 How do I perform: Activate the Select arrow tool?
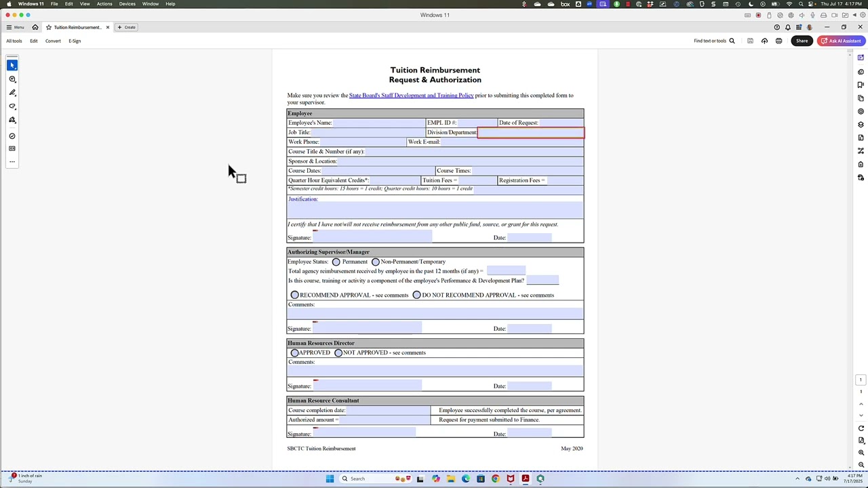(12, 65)
